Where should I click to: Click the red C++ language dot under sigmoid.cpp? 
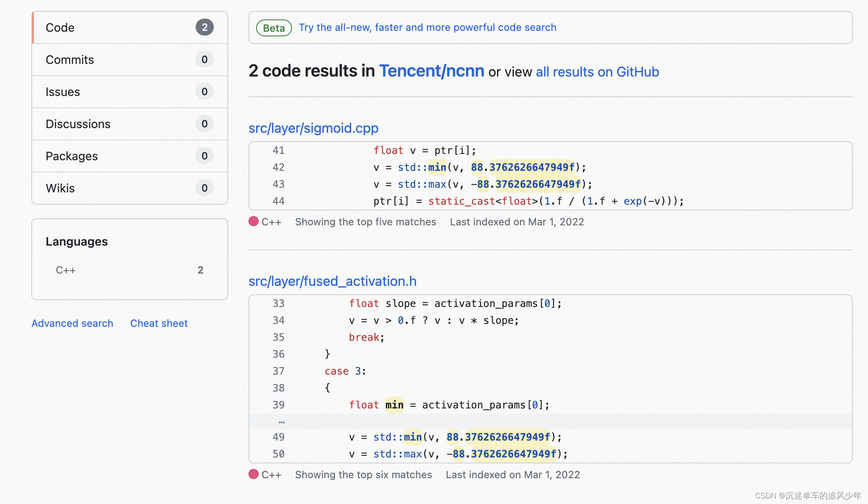254,222
